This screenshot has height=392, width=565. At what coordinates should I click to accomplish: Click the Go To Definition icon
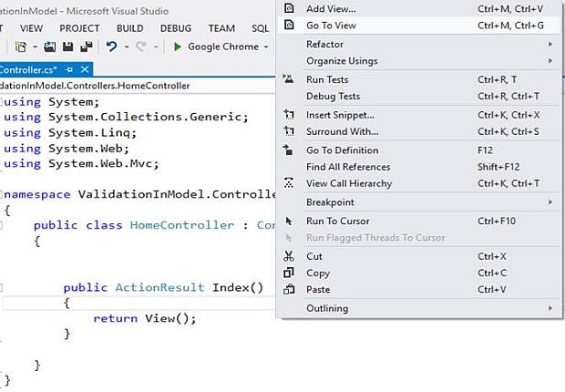(x=288, y=150)
